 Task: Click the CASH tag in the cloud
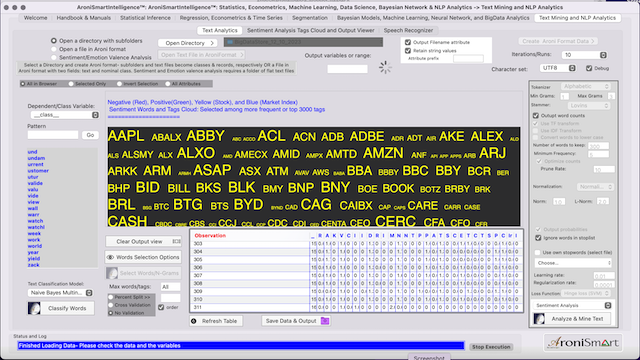click(127, 221)
